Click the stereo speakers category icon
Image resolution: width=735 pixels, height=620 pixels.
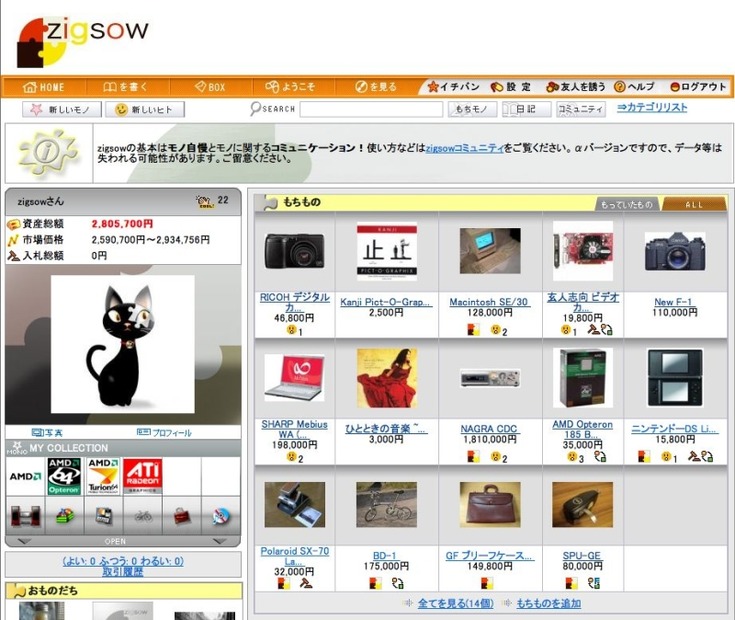click(x=25, y=516)
